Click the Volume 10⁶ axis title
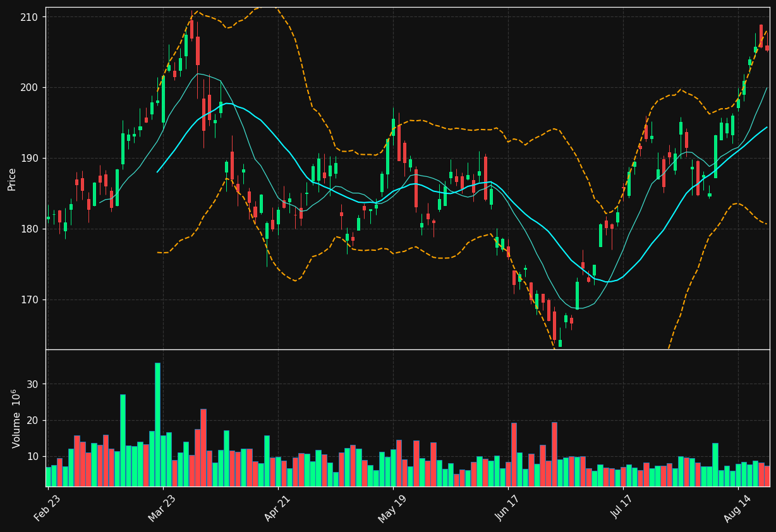Viewport: 776px width, 532px height. click(16, 418)
